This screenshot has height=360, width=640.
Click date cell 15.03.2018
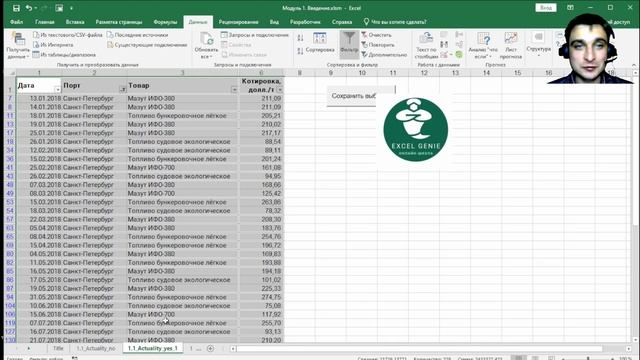tap(39, 202)
